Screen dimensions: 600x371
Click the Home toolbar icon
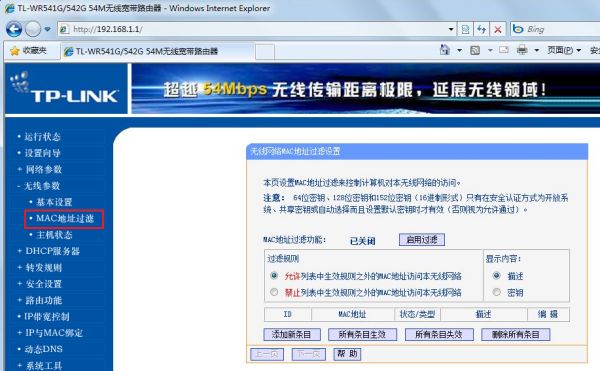(444, 50)
